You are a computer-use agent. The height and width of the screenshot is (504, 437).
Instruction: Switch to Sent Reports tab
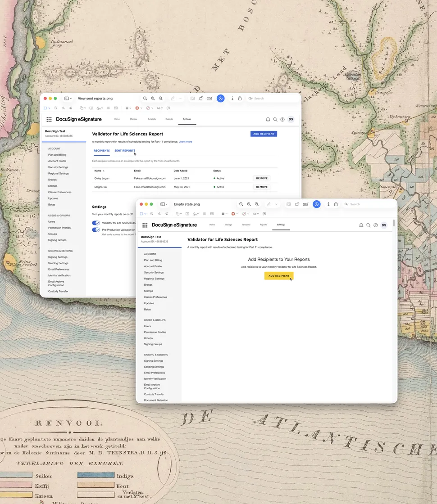click(x=125, y=150)
